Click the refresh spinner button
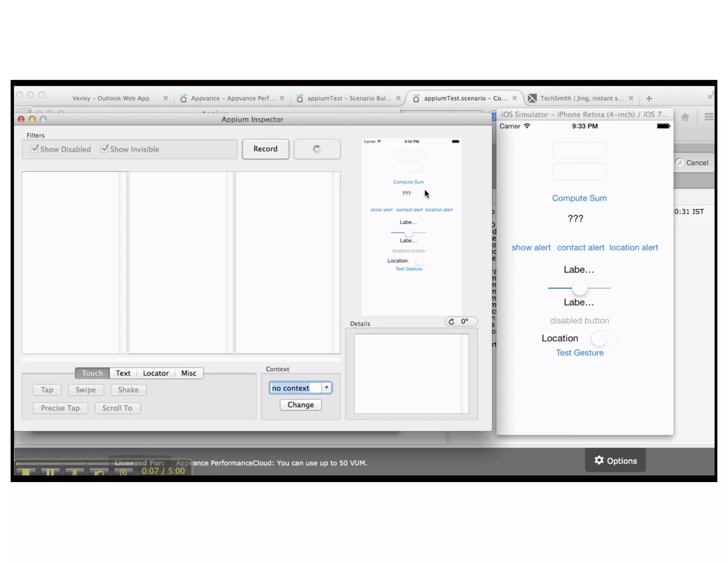Screen dimensions: 728x562 (317, 149)
